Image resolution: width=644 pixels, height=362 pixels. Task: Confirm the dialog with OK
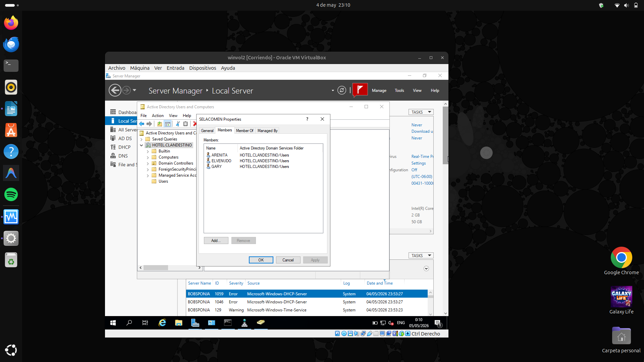point(261,260)
